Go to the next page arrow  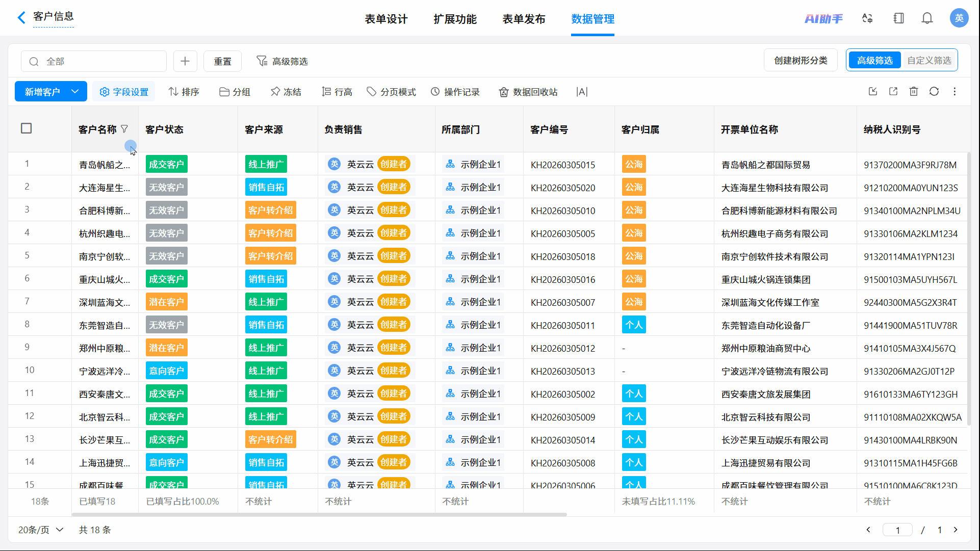pos(956,530)
